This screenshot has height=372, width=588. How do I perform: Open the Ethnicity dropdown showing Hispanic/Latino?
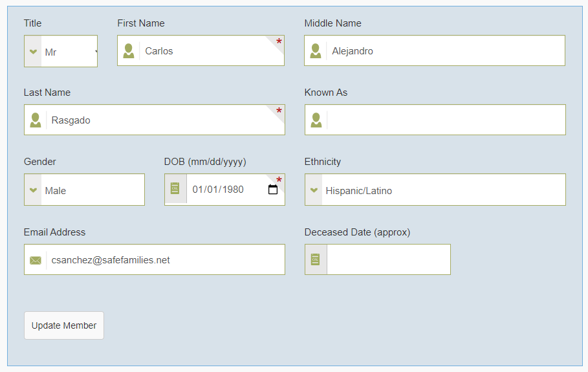click(435, 190)
